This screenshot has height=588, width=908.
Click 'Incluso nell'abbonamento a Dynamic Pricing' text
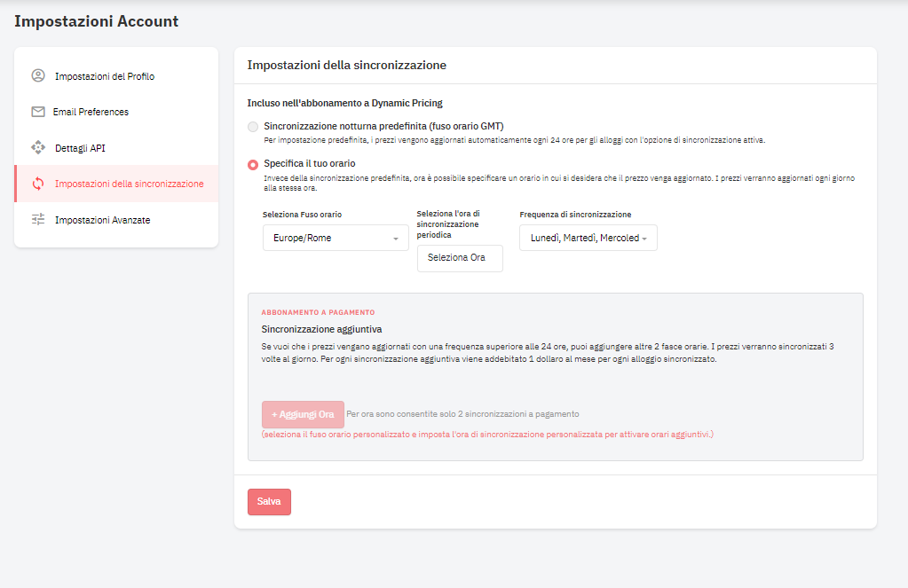click(344, 103)
